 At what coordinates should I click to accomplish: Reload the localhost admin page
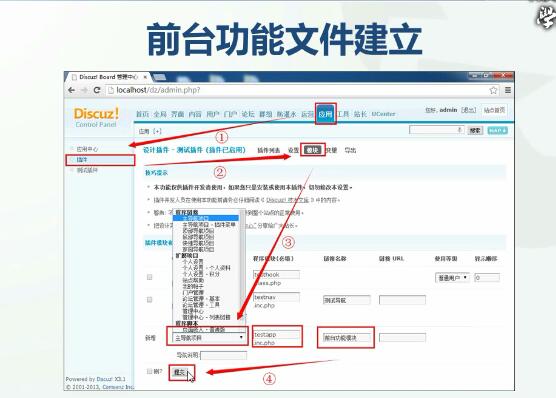[97, 90]
